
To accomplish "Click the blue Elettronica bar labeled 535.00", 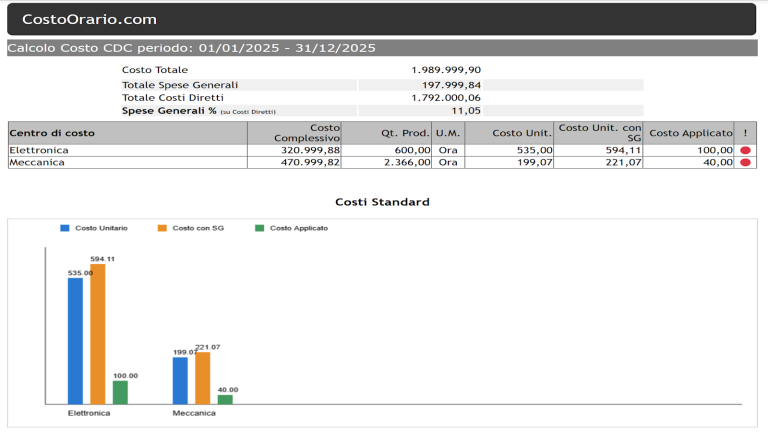I will (x=75, y=340).
